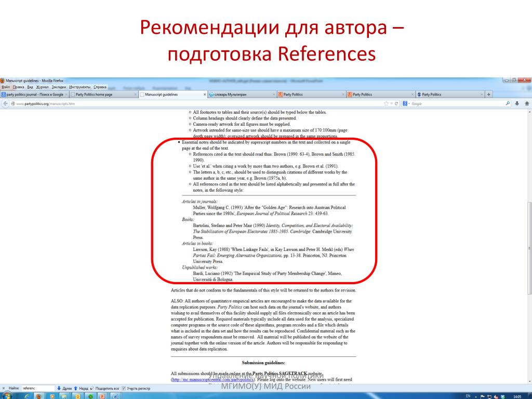This screenshot has height=399, width=532.
Task: Open the Downloads arrow icon in toolbar
Action: pos(517,104)
